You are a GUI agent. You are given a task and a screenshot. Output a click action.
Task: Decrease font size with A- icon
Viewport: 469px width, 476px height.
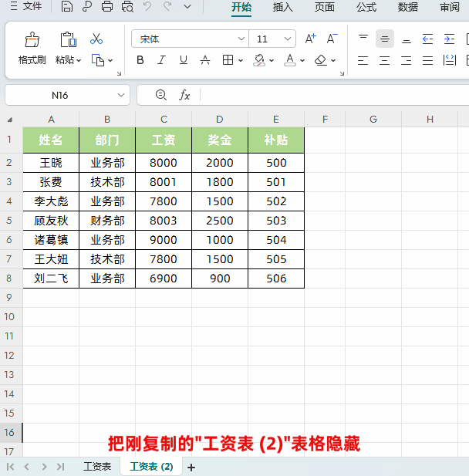[332, 39]
